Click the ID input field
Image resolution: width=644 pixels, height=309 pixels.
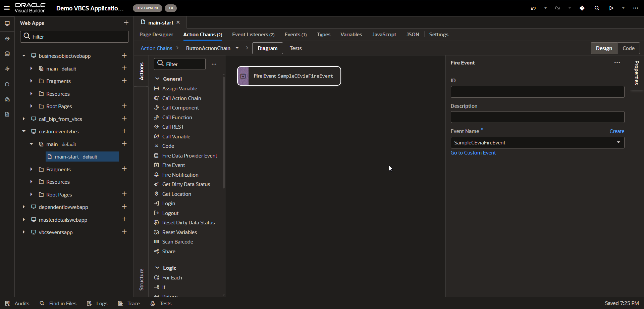[x=537, y=92]
